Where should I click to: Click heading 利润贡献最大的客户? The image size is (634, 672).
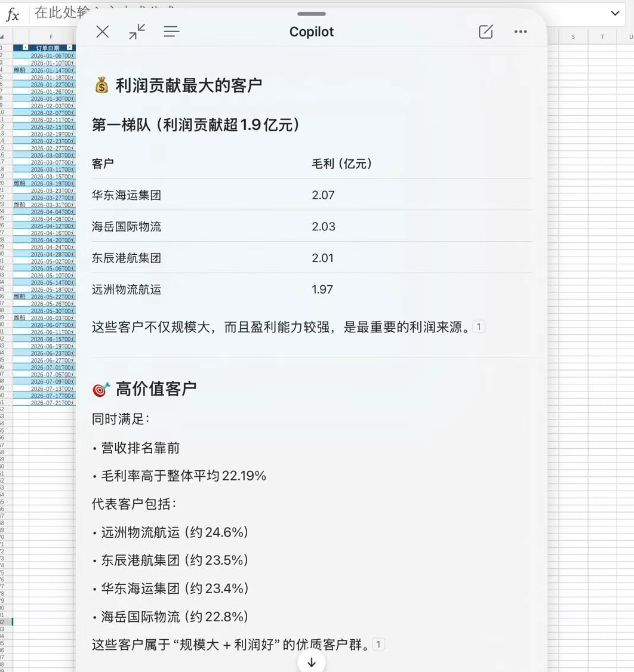point(189,85)
